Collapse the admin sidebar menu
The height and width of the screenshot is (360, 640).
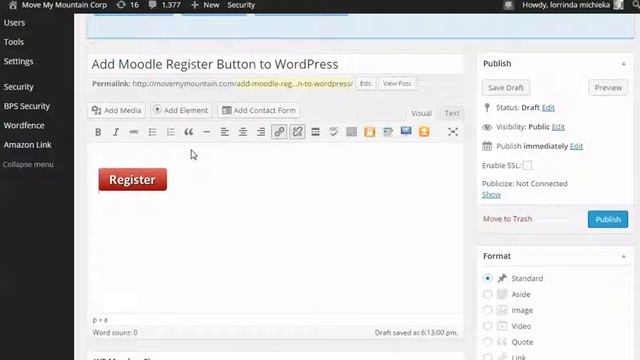(28, 164)
